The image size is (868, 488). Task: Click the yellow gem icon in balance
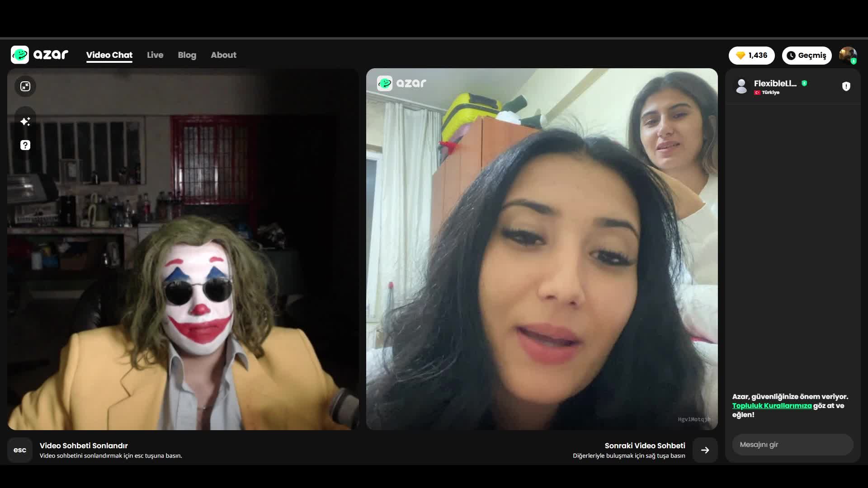[741, 55]
